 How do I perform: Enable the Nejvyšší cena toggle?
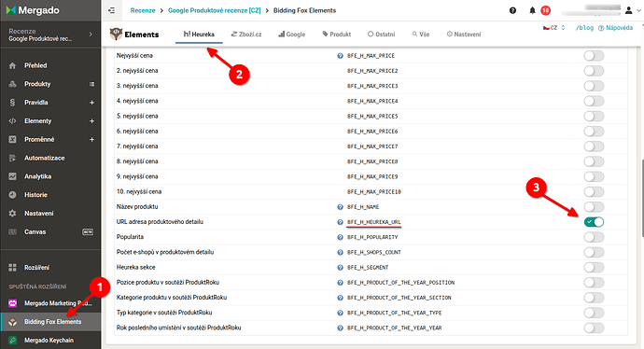pos(594,56)
